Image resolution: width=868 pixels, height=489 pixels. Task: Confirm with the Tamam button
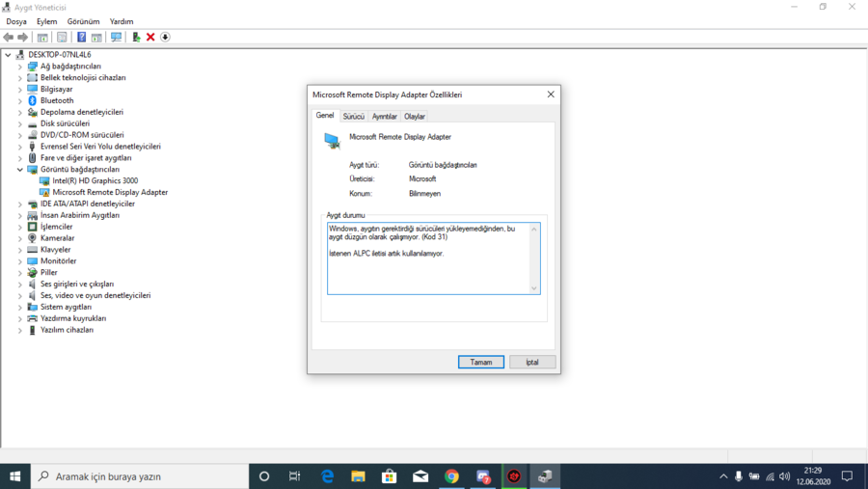481,362
